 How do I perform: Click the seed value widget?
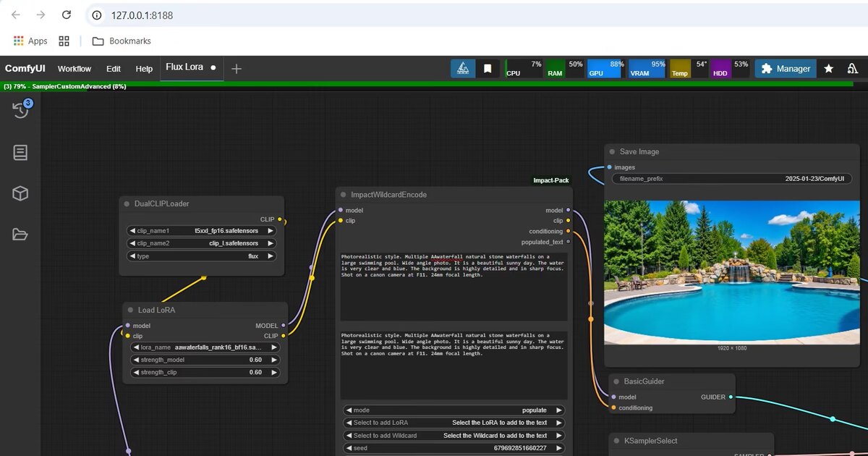point(454,449)
